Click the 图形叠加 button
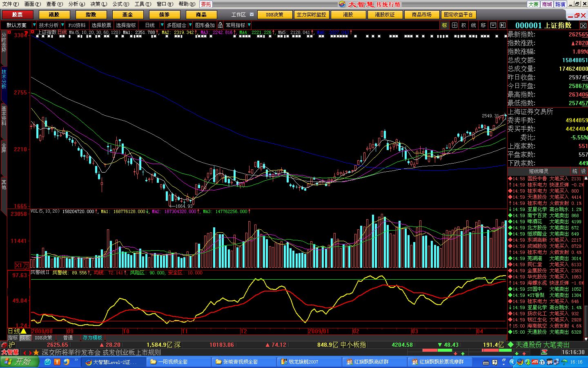Image resolution: width=588 pixels, height=368 pixels. pyautogui.click(x=205, y=25)
